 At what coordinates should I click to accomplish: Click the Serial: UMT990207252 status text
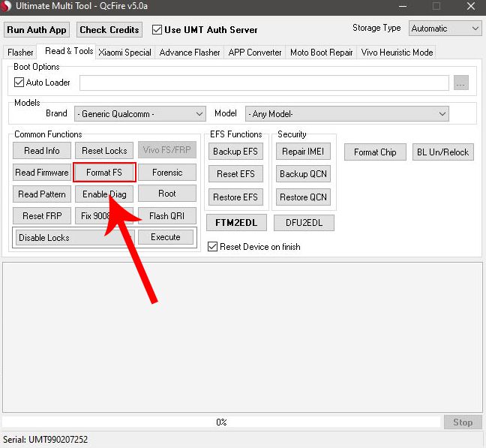[x=45, y=439]
